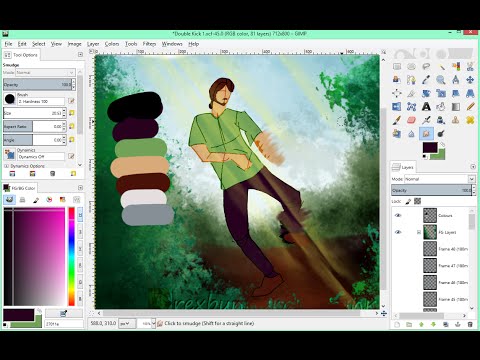Open the Colors menu
The width and height of the screenshot is (480, 360).
tap(112, 44)
